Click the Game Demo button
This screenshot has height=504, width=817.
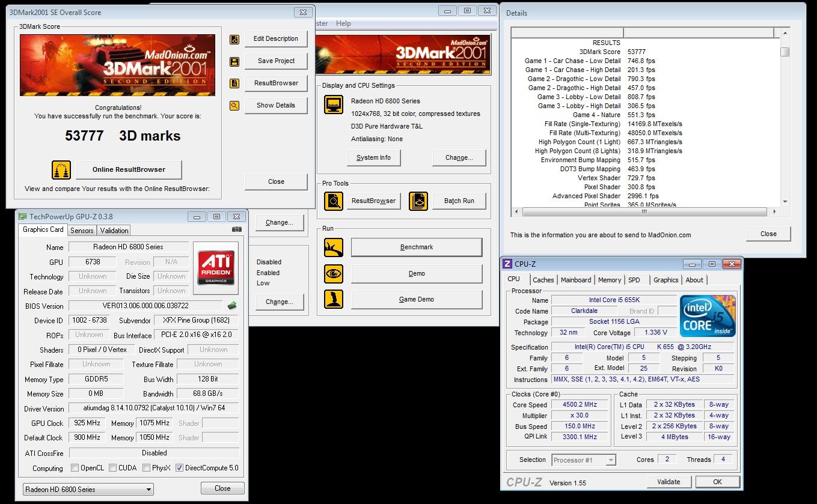point(417,300)
